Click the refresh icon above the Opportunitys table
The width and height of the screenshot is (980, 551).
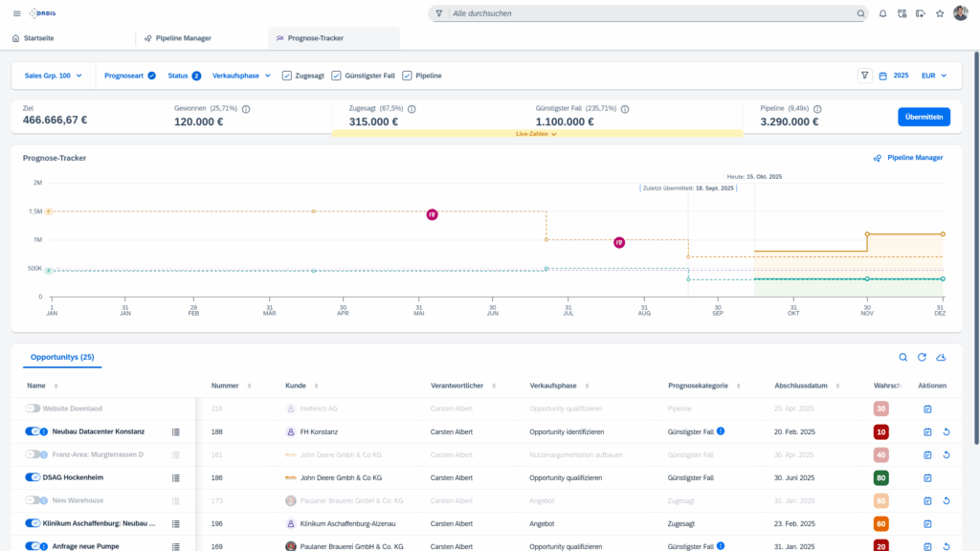pyautogui.click(x=922, y=357)
